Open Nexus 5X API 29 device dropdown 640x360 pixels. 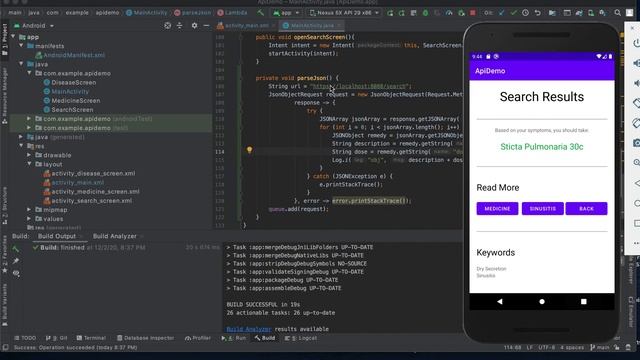[344, 13]
